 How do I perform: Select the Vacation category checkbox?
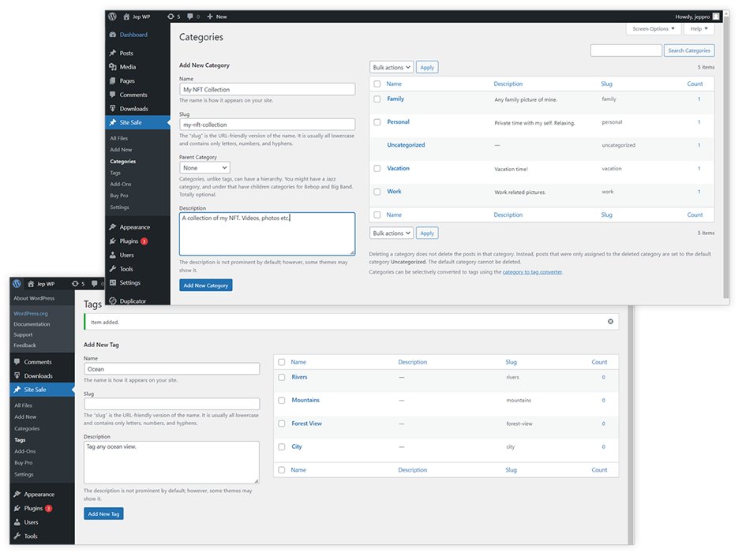point(377,169)
